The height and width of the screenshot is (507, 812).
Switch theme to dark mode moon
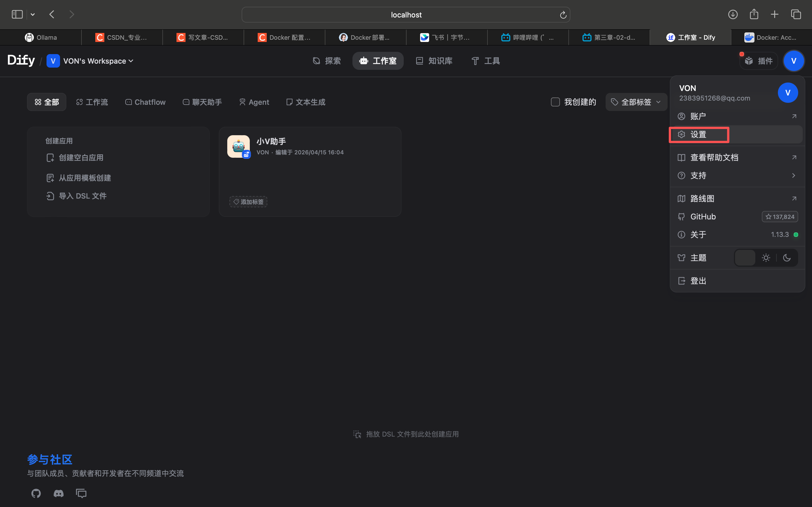[787, 257]
